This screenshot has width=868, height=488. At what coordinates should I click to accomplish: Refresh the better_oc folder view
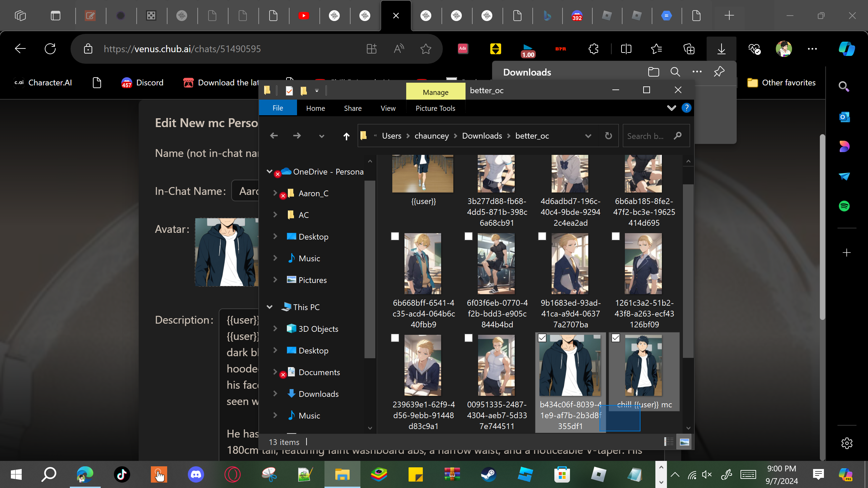point(609,136)
